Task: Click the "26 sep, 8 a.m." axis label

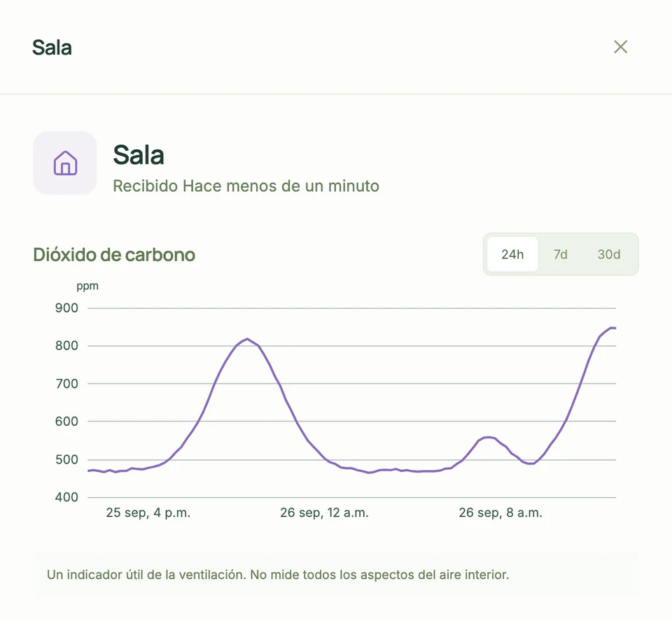Action: (x=500, y=513)
